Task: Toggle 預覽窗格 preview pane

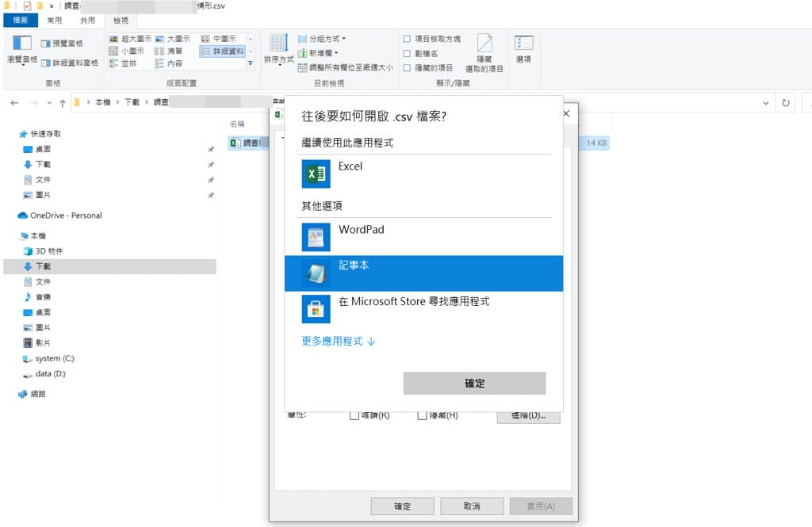Action: 62,44
